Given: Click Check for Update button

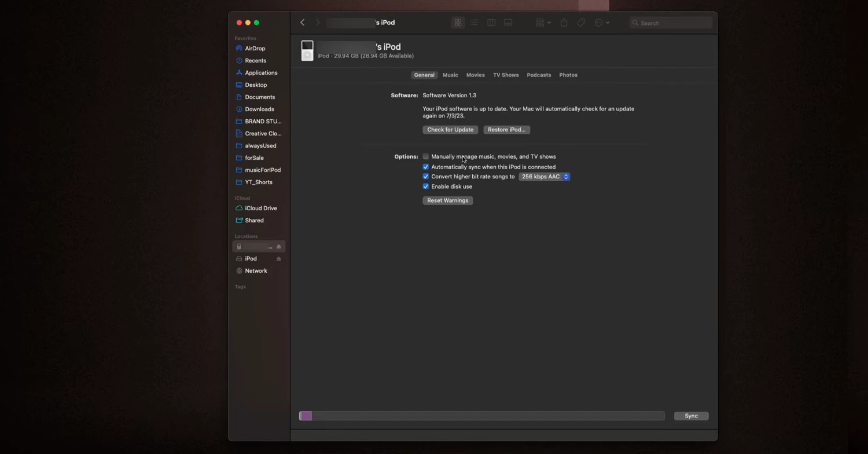Looking at the screenshot, I should coord(450,130).
